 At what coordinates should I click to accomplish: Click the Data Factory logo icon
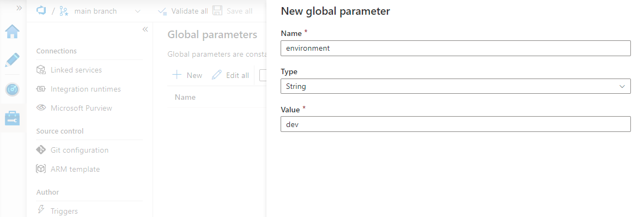click(41, 11)
